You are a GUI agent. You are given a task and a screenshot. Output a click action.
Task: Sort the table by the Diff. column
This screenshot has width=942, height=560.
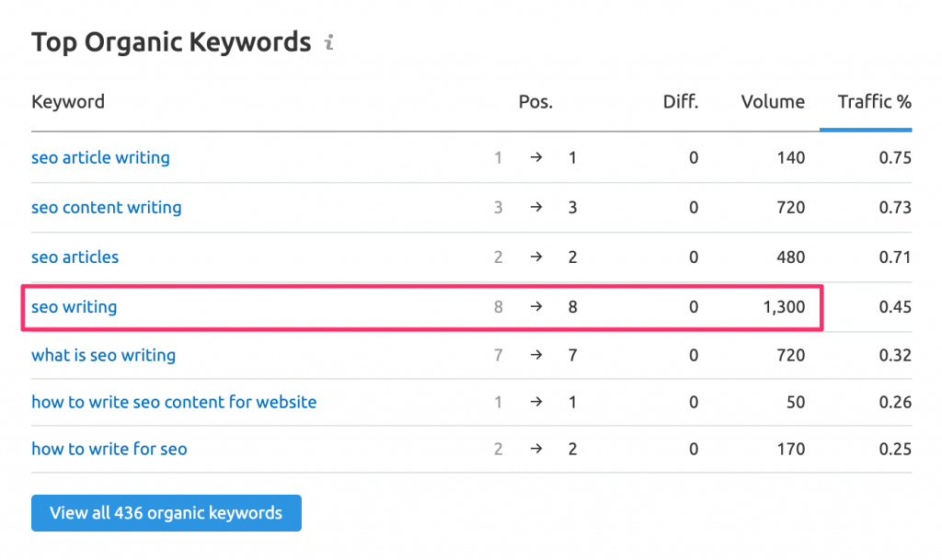tap(680, 101)
